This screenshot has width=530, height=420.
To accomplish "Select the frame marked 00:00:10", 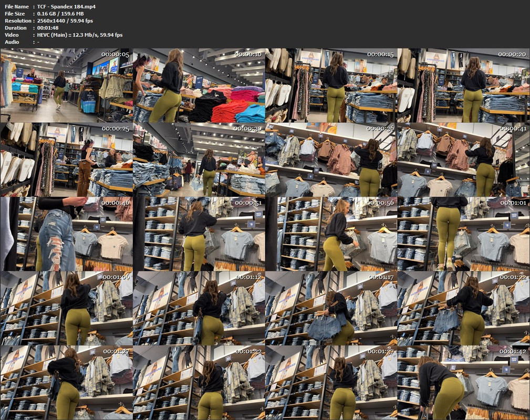I will click(199, 86).
